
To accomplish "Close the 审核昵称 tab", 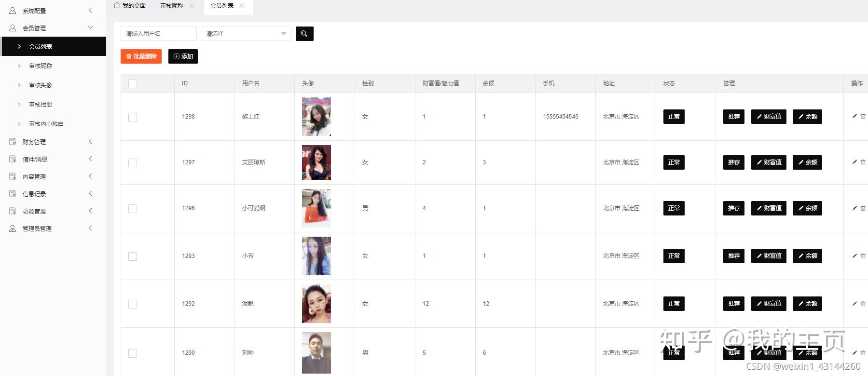I will (192, 6).
